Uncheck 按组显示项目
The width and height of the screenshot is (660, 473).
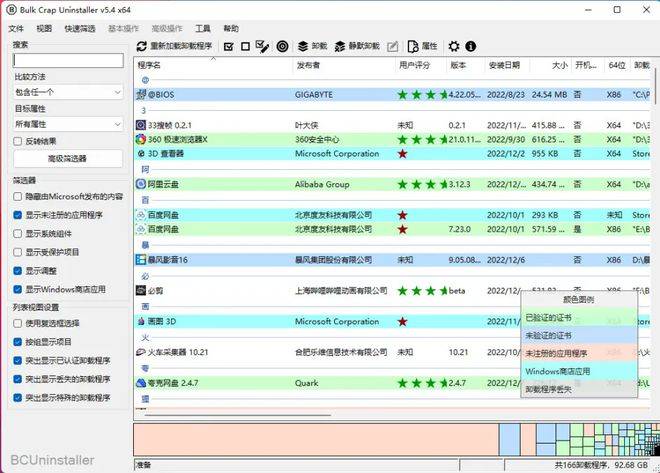pyautogui.click(x=17, y=342)
